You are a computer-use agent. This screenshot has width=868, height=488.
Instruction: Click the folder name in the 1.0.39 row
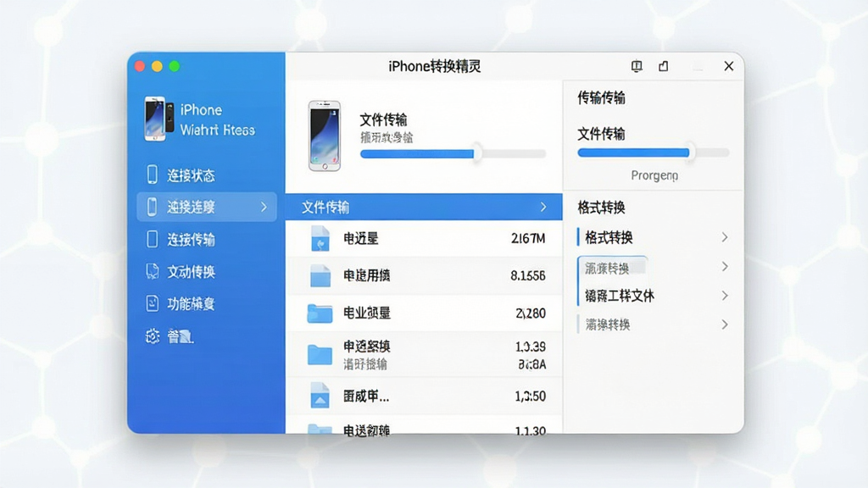coord(367,347)
